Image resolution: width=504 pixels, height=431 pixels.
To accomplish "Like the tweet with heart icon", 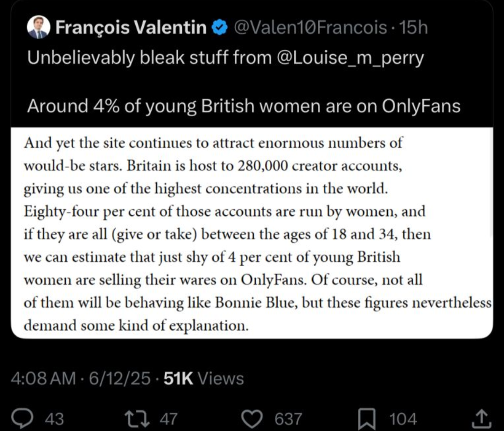I will pyautogui.click(x=252, y=419).
